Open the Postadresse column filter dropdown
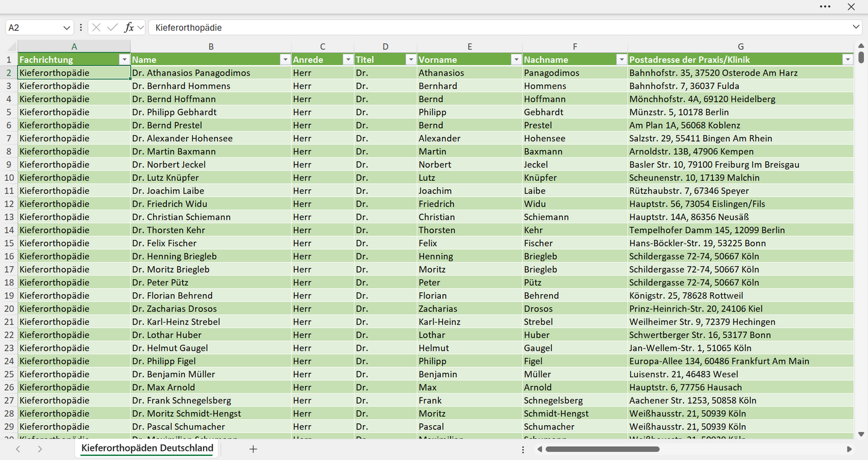This screenshot has height=460, width=868. tap(848, 59)
